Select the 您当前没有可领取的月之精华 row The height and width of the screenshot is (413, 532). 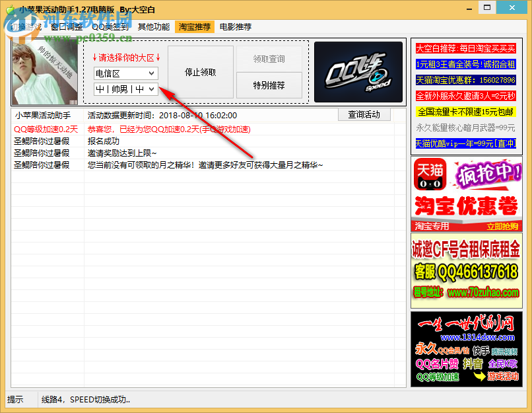coord(209,165)
